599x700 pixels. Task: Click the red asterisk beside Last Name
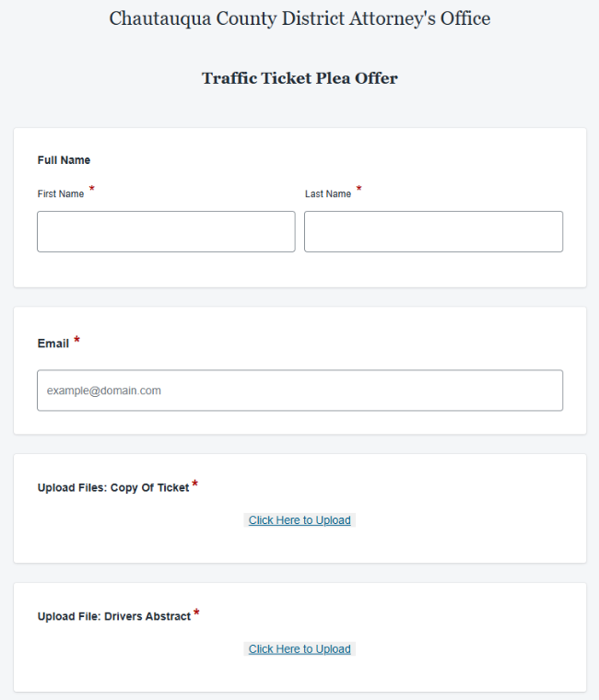pos(358,189)
